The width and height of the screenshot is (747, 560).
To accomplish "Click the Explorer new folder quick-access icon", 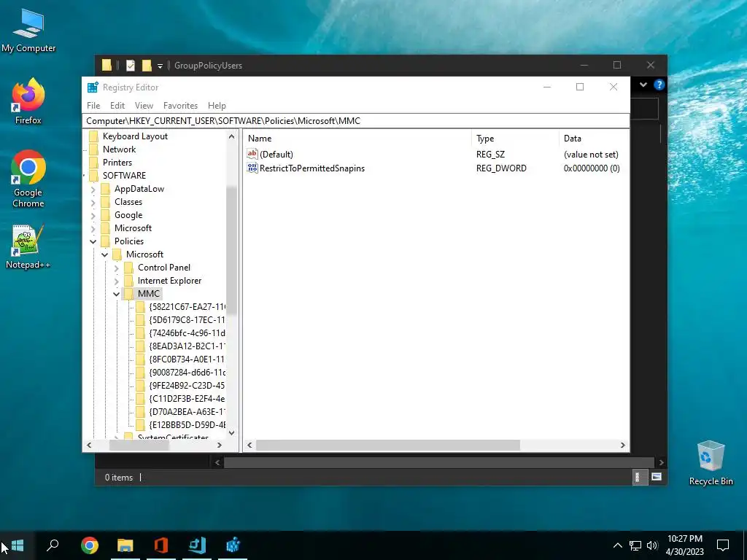I will click(147, 65).
